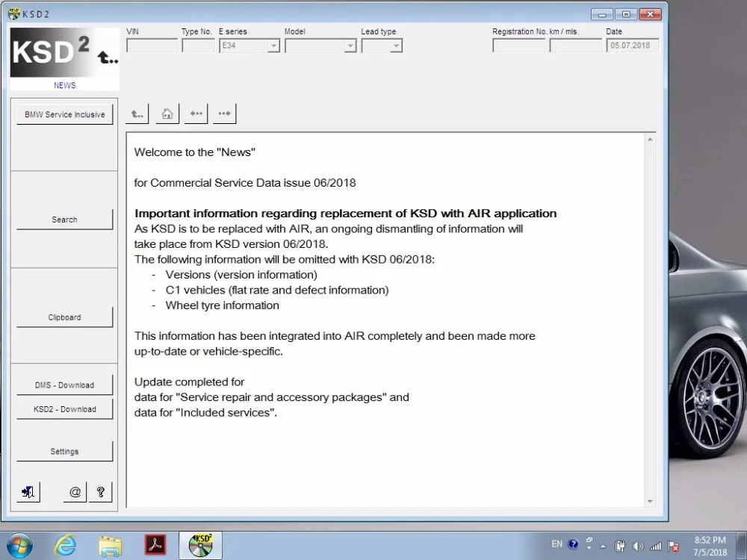
Task: Click the up-level navigation arrow in toolbar
Action: click(x=137, y=113)
